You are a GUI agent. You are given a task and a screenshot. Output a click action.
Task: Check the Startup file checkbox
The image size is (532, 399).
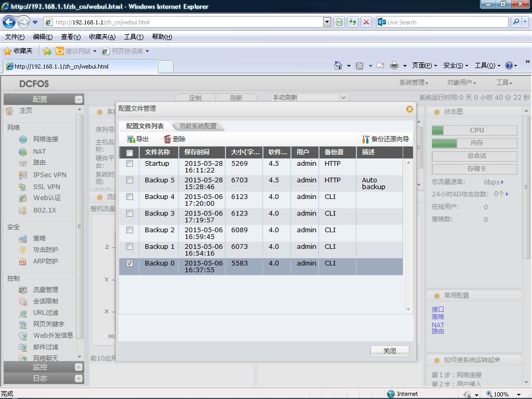(x=129, y=164)
